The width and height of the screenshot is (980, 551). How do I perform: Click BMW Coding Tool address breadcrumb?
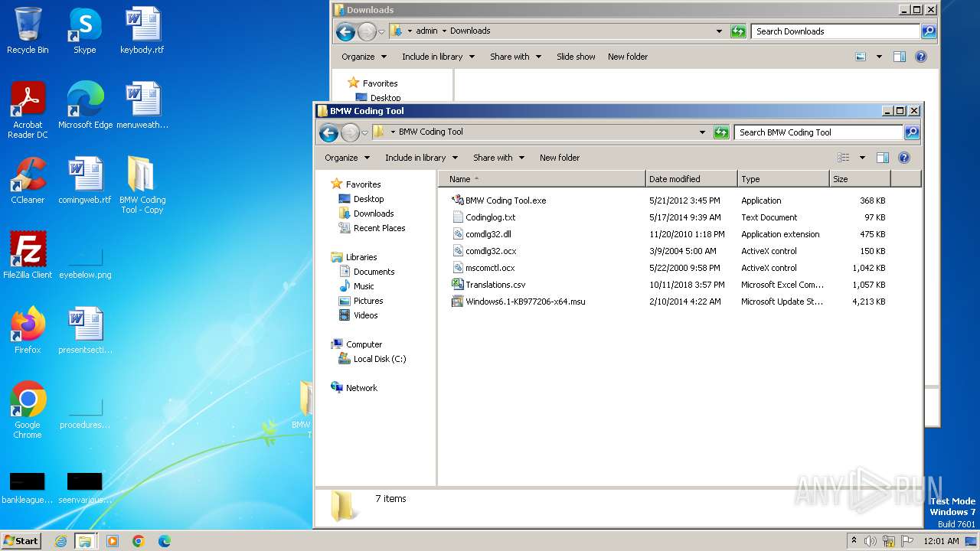click(x=430, y=132)
